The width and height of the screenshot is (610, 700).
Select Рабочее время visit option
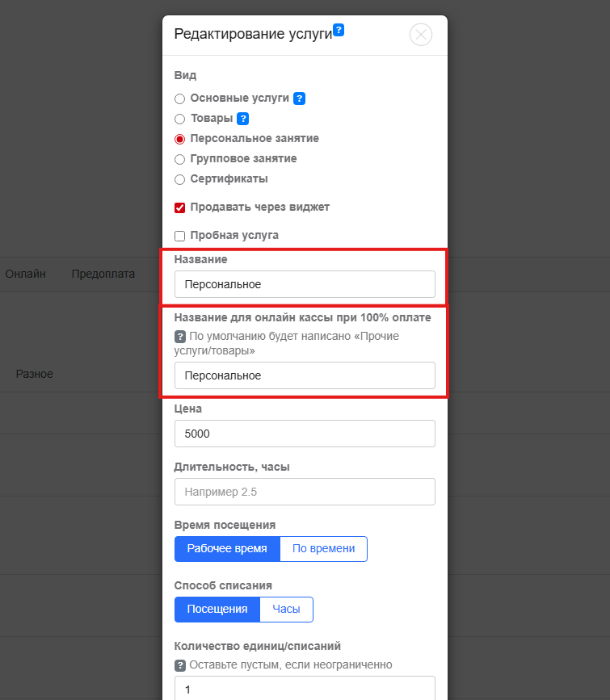(x=227, y=549)
